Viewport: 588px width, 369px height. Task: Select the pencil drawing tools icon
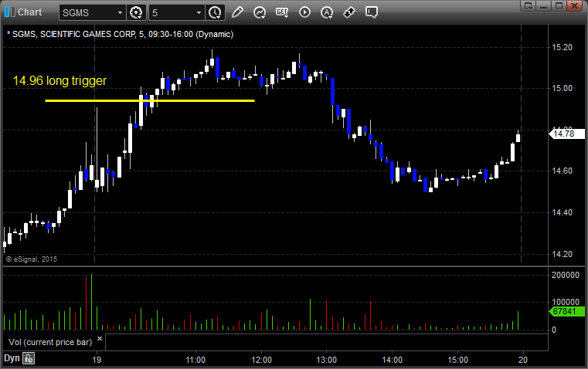pyautogui.click(x=237, y=12)
